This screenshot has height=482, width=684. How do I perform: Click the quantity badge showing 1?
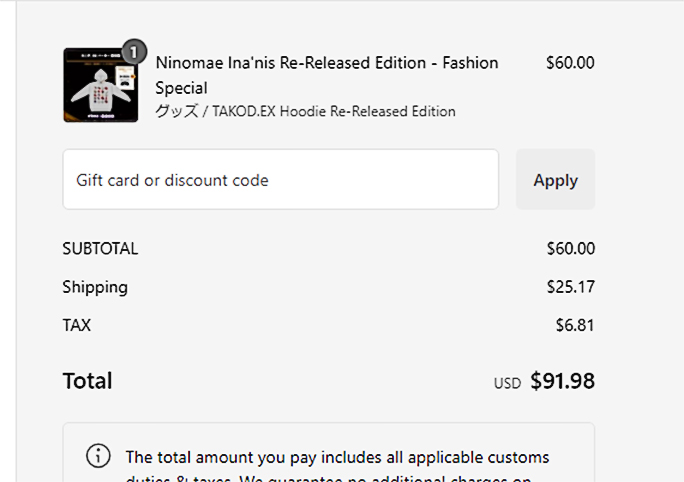point(134,50)
